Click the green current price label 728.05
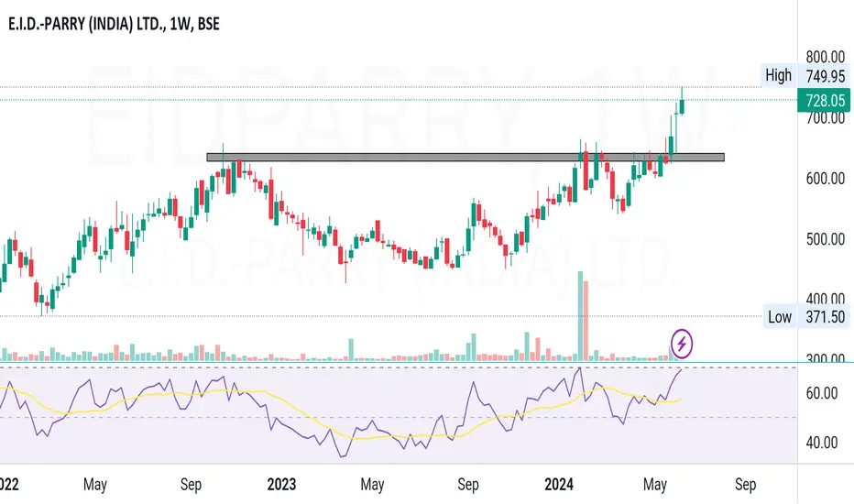This screenshot has width=854, height=504. 824,101
